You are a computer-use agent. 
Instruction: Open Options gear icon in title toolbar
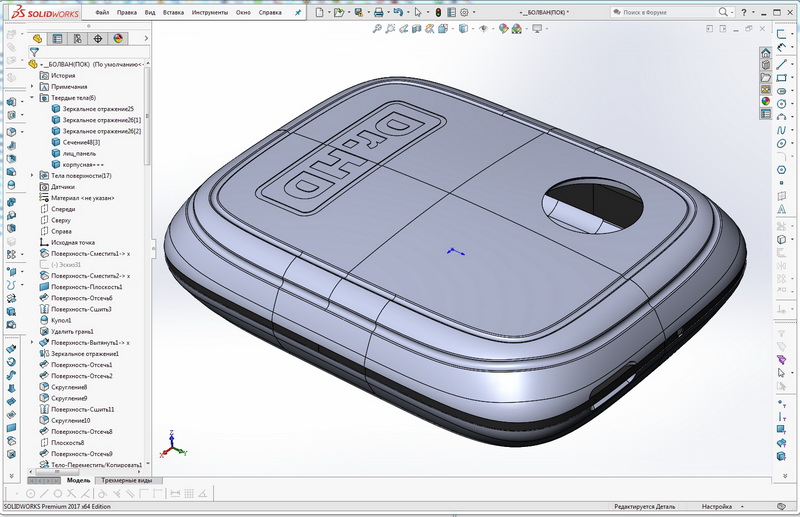[464, 12]
